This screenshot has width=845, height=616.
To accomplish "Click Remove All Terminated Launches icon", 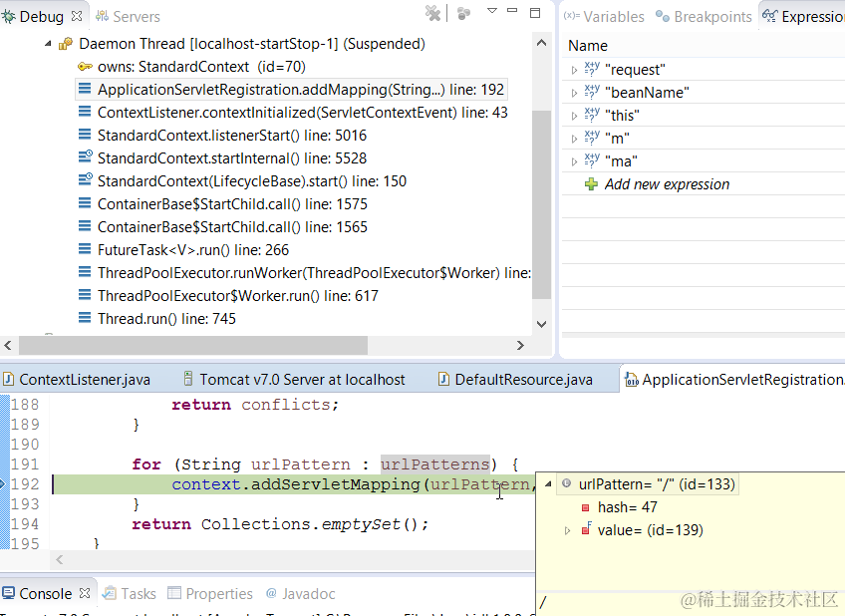I will pos(432,14).
